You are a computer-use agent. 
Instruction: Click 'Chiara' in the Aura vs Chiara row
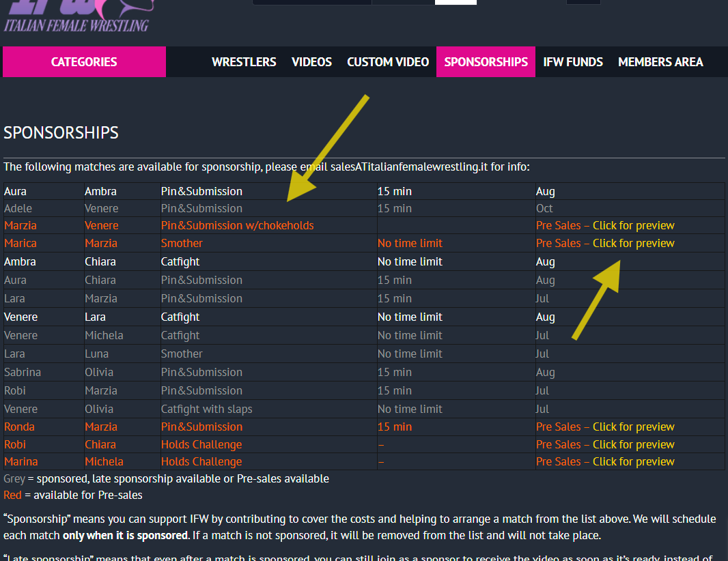pyautogui.click(x=100, y=280)
